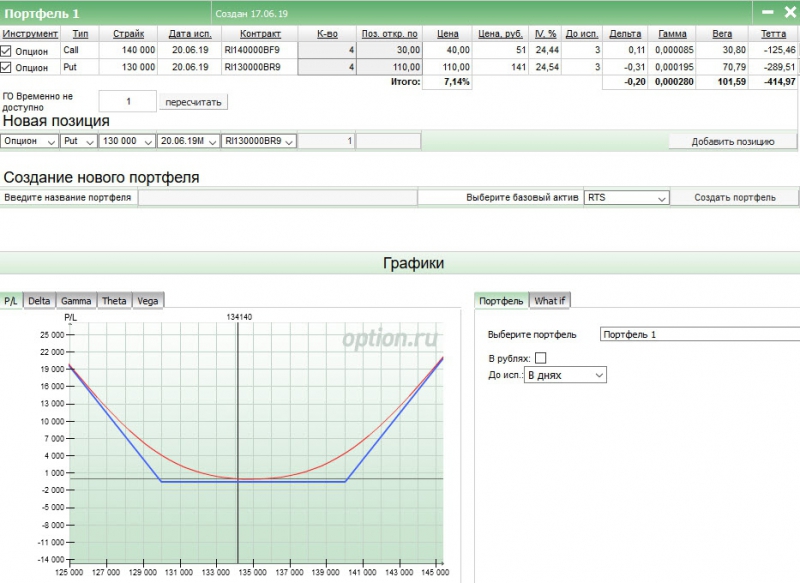800x583 pixels.
Task: Open the What if tab
Action: [549, 300]
